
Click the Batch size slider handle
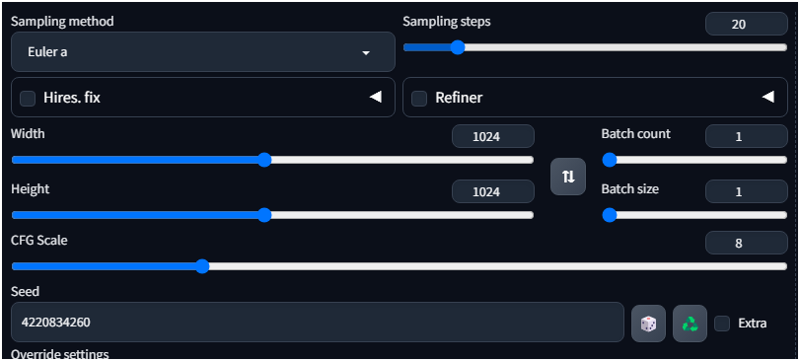(609, 215)
